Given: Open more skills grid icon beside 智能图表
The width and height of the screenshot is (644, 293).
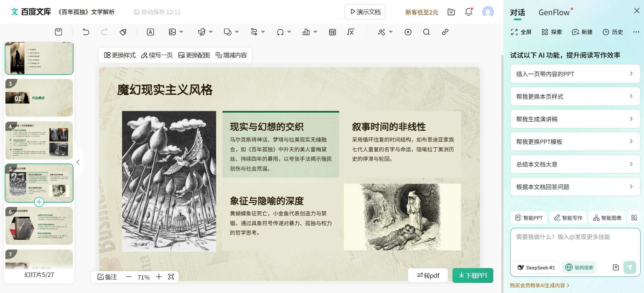Looking at the screenshot, I should [634, 218].
